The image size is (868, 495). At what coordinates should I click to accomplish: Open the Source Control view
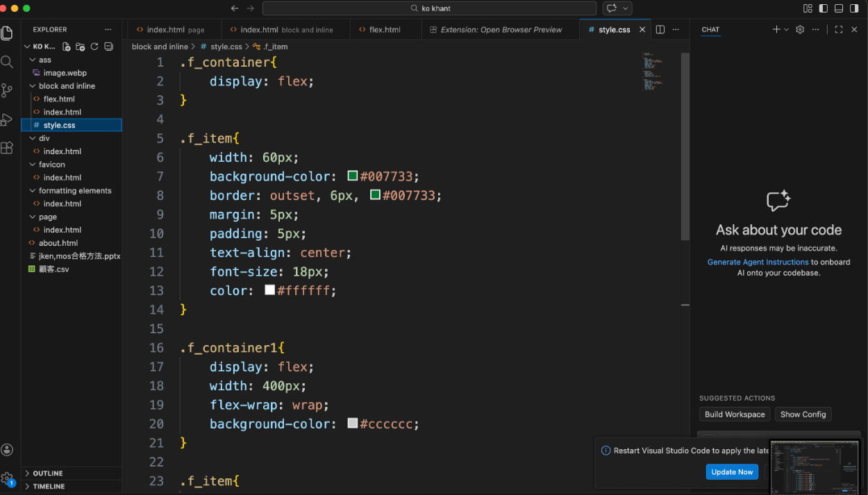tap(7, 90)
